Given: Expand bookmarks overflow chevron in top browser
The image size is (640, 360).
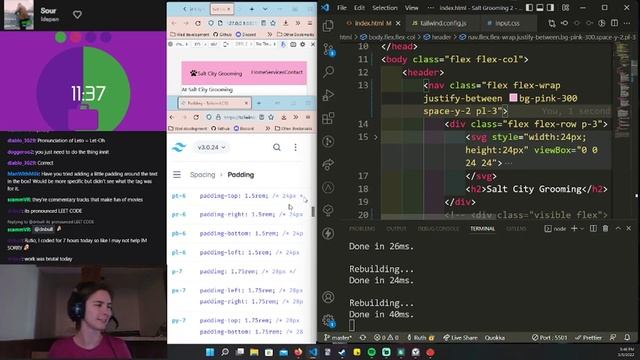Looking at the screenshot, I should pos(269,35).
